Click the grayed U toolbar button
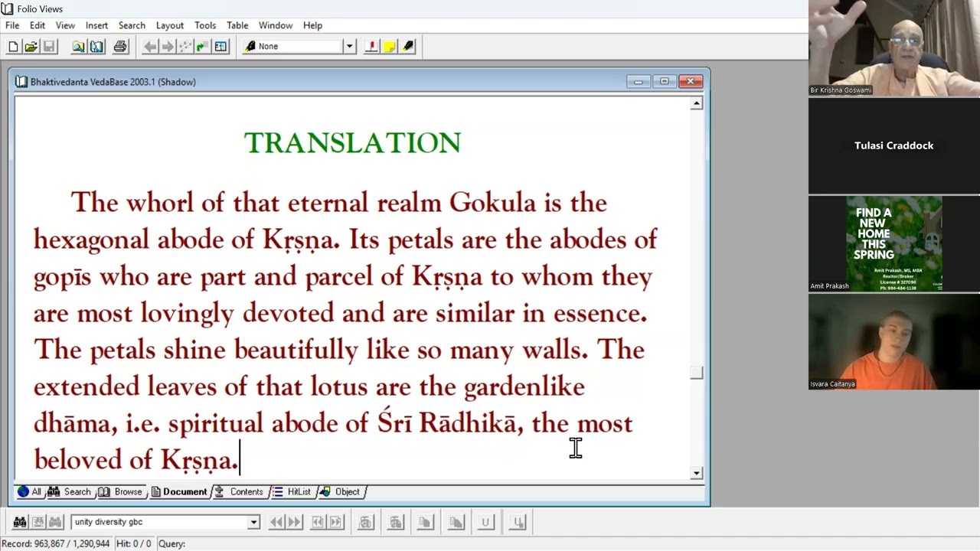980x551 pixels. (485, 523)
